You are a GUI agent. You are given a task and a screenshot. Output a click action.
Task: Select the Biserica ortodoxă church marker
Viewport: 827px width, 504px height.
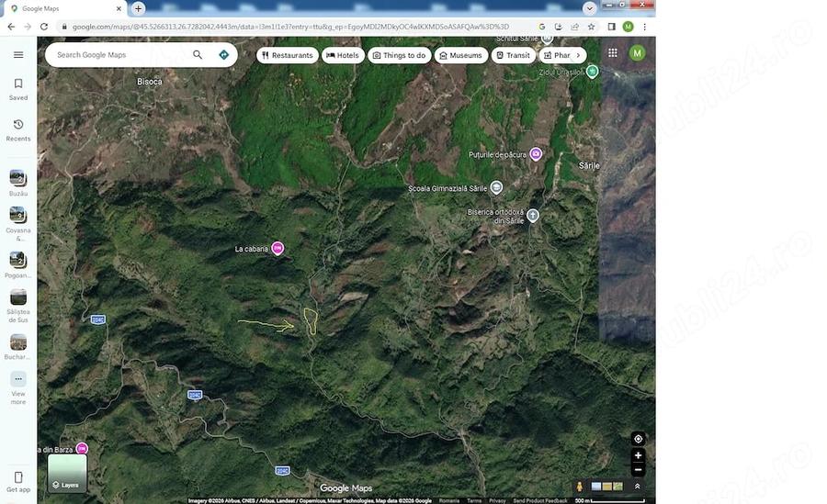533,215
